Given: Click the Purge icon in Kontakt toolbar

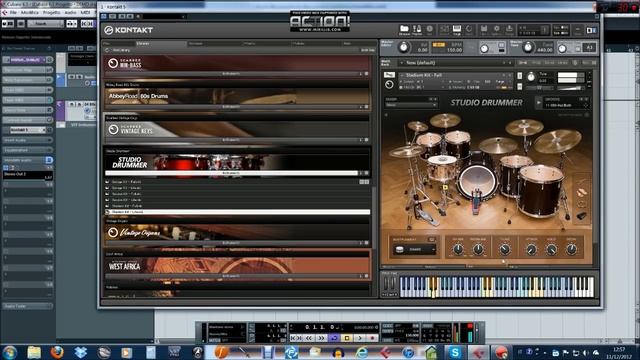Looking at the screenshot, I should pos(509,29).
